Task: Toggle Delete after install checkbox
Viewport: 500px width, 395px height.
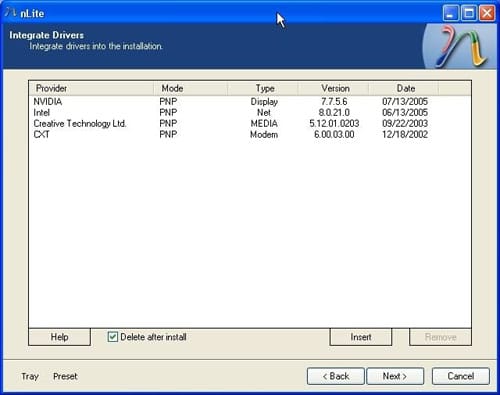Action: (113, 337)
